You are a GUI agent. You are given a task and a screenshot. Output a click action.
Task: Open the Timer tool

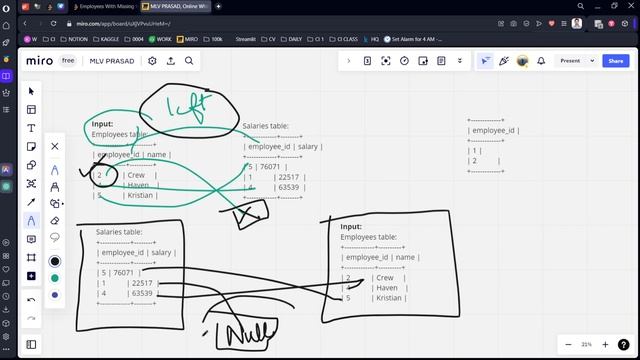(404, 61)
